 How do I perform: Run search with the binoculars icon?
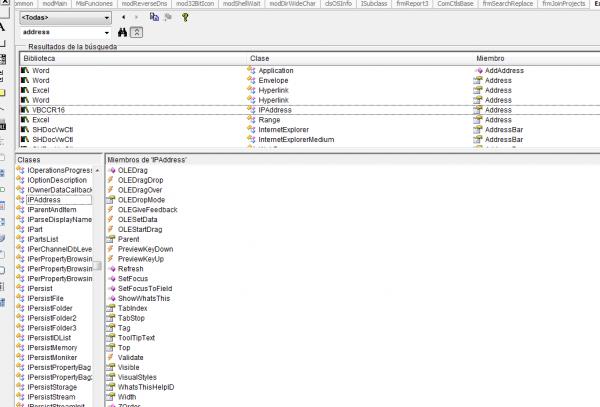point(122,33)
